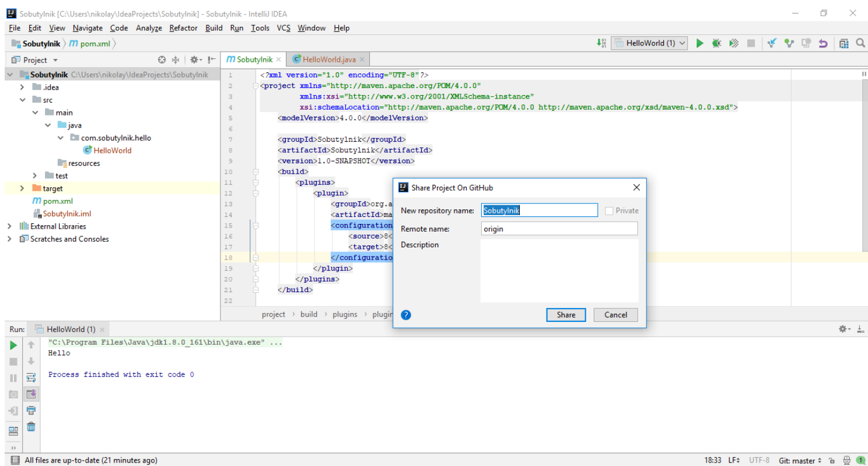Open the Refactor menu
Viewport: 868px width, 466px height.
coord(183,28)
